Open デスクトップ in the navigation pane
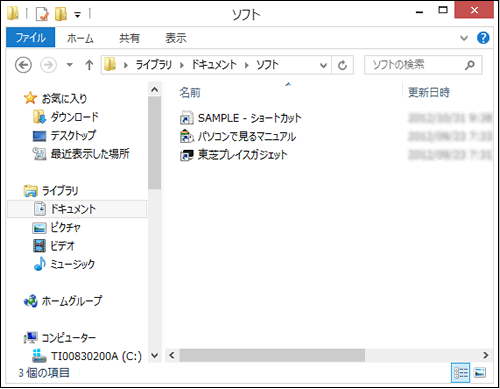This screenshot has width=500, height=389. tap(73, 135)
